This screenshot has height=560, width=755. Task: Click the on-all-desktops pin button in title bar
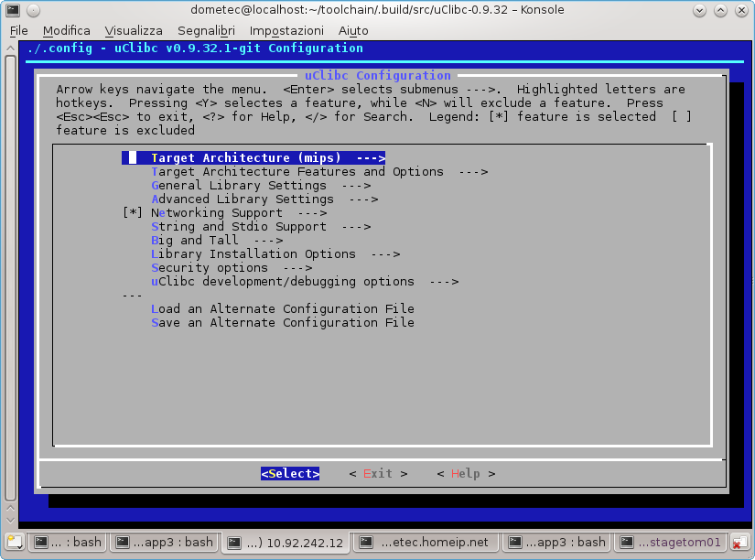coord(32,10)
